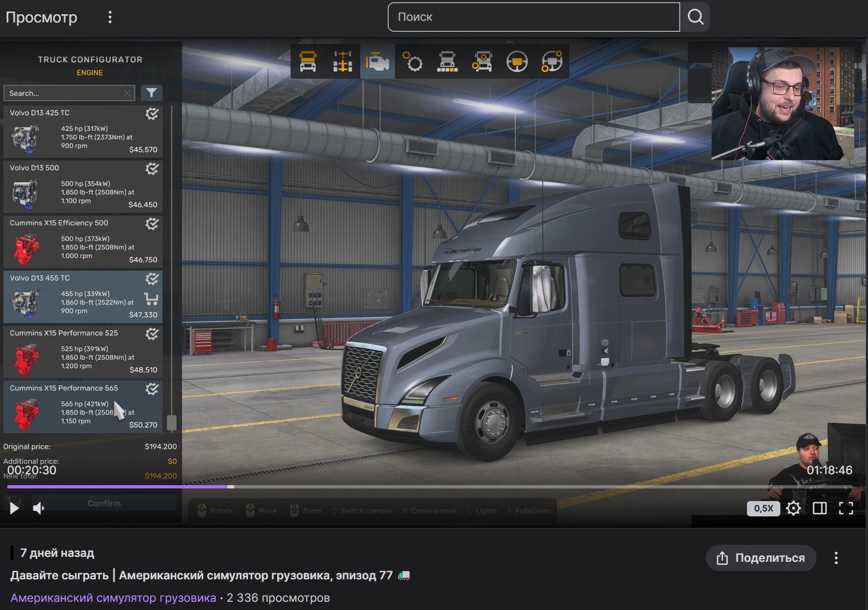Click the Additional price $0 value

172,461
